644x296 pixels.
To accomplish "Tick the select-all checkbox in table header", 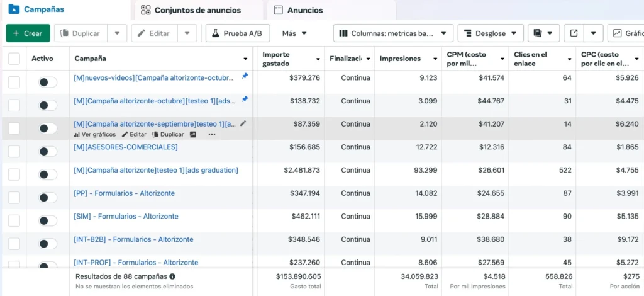I will point(14,59).
